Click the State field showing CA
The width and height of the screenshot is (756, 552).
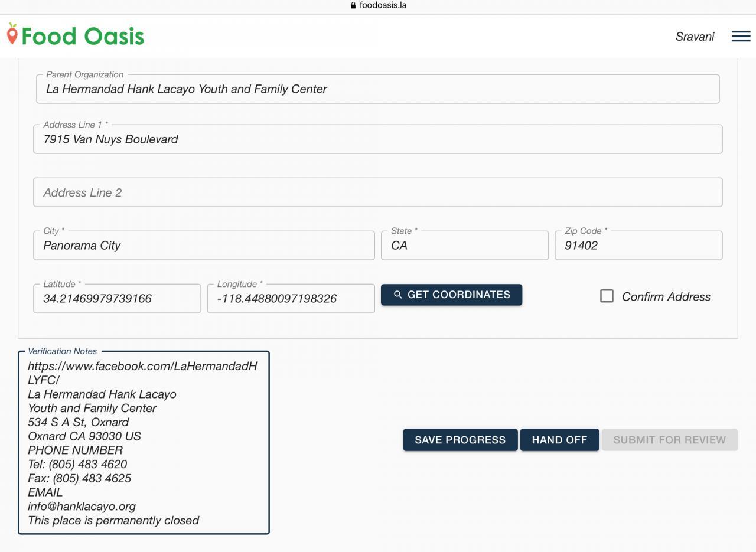coord(465,246)
